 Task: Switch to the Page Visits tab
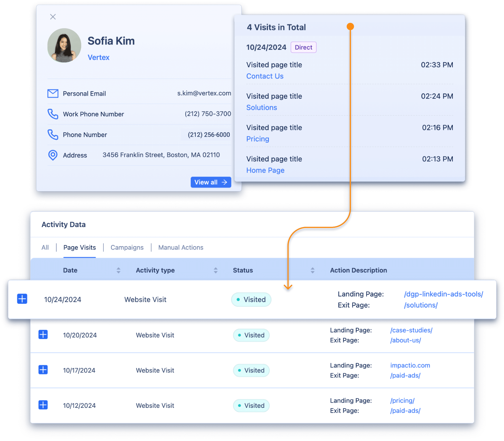(79, 247)
